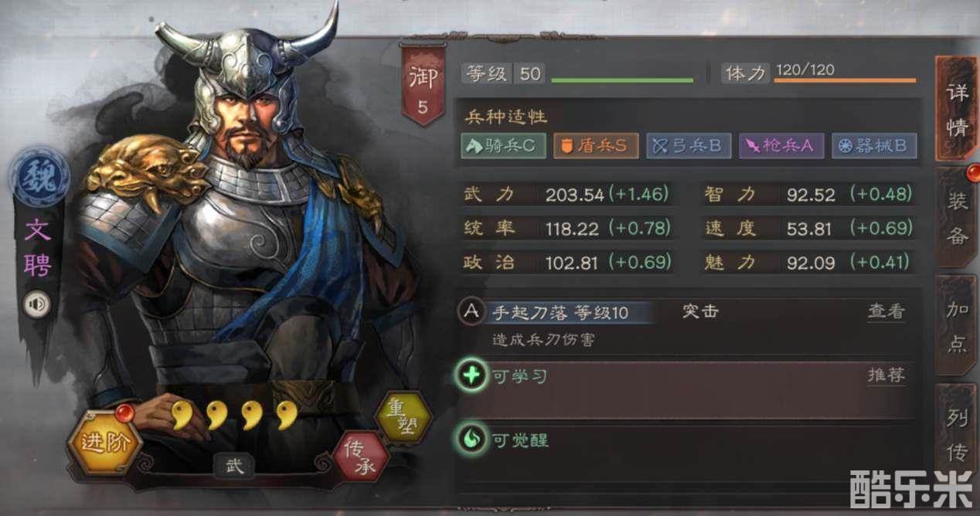The image size is (980, 516).
Task: Expand the 可觉醒 skill slot
Action: pyautogui.click(x=688, y=452)
